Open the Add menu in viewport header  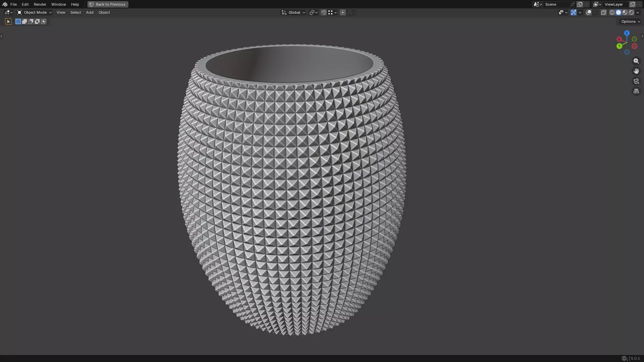pos(90,12)
